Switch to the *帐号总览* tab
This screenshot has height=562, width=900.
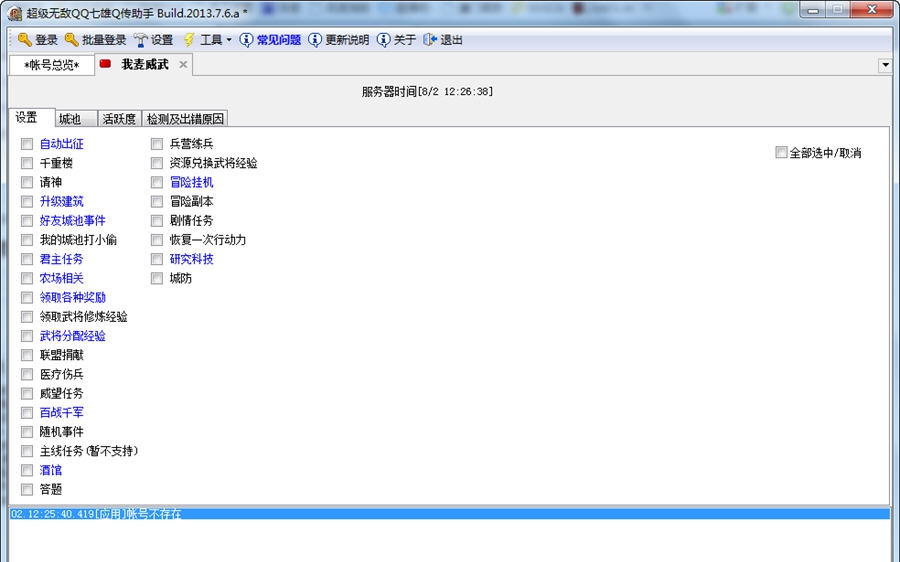[x=52, y=65]
